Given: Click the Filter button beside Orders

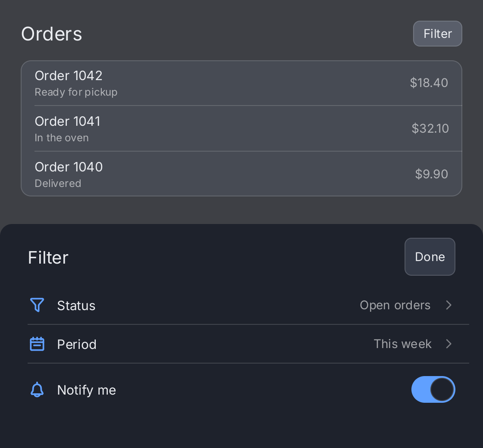Looking at the screenshot, I should coord(437,34).
